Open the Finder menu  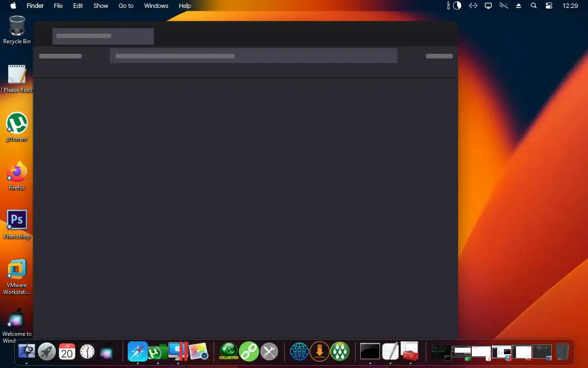[x=35, y=6]
